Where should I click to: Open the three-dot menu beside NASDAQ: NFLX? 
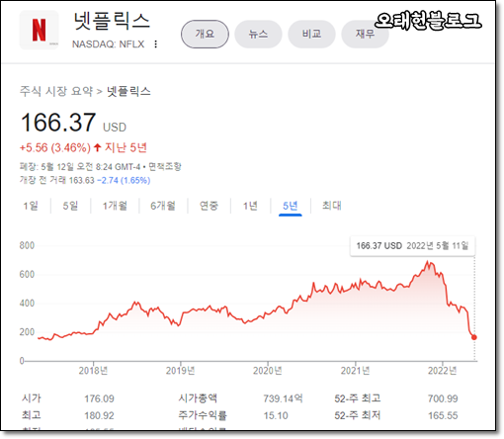pyautogui.click(x=156, y=44)
